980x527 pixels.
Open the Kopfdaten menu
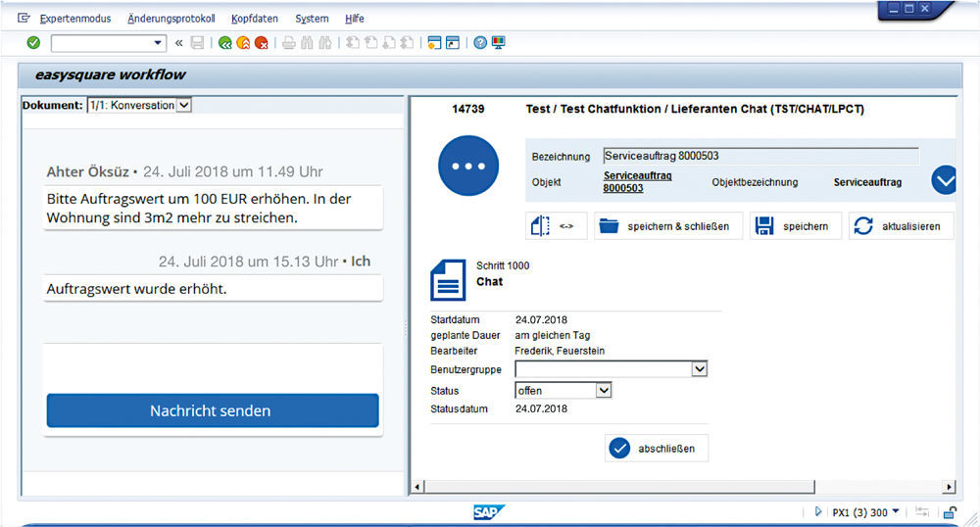[254, 19]
